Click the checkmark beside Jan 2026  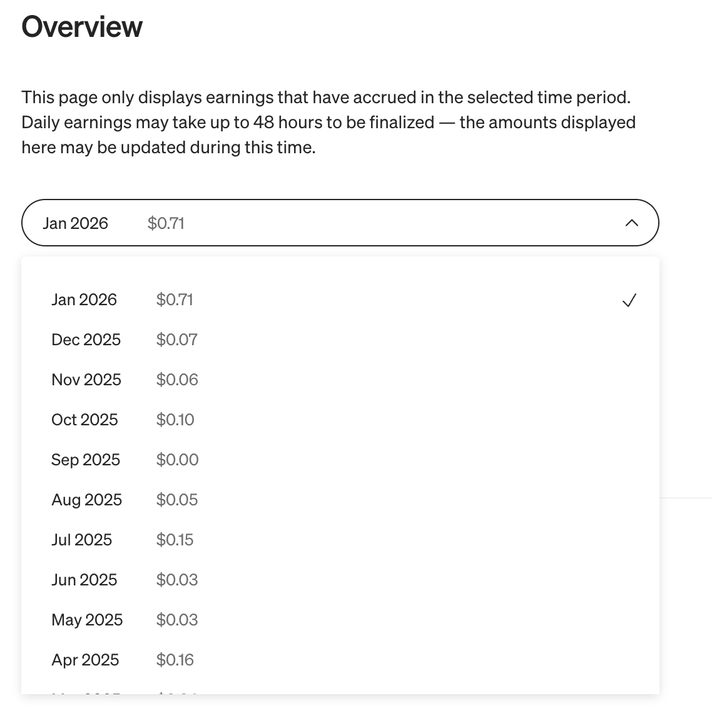coord(629,300)
